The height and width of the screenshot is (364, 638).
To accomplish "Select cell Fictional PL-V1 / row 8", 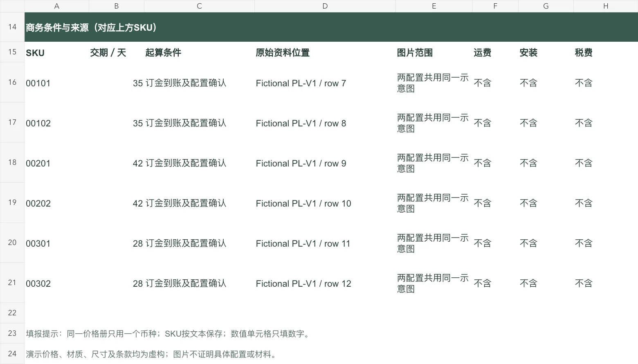I will pos(325,123).
